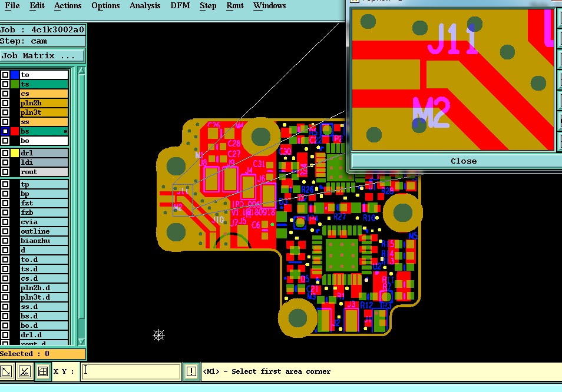
Task: Select the 'bs.d' layer name
Action: pos(44,316)
